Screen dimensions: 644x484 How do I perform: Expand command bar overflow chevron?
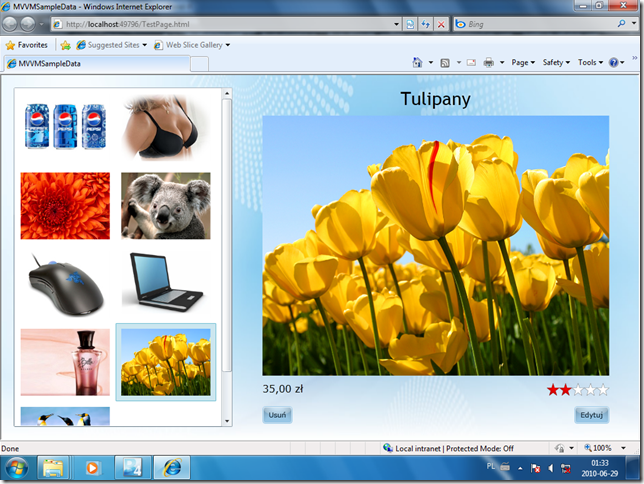(635, 58)
